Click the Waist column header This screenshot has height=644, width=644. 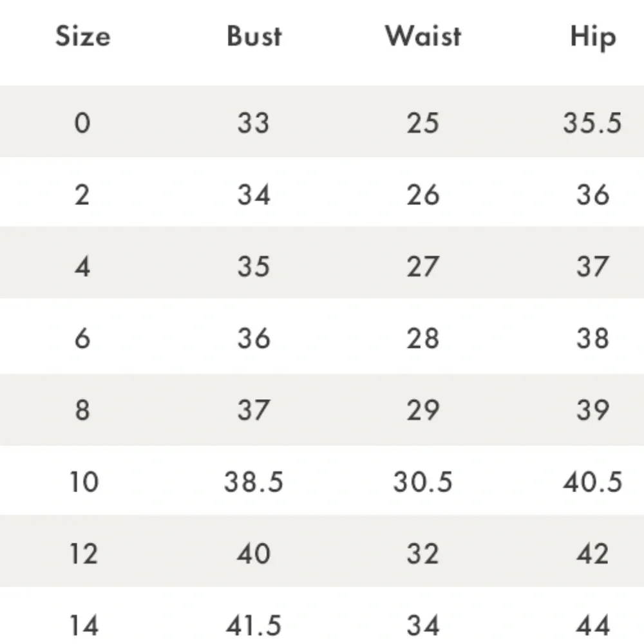[423, 36]
